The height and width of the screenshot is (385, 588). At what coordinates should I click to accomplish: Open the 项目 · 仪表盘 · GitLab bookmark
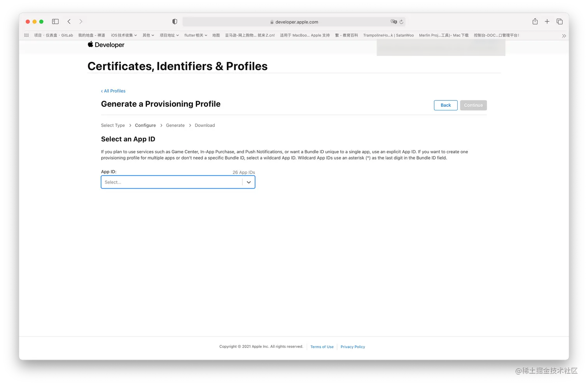[54, 35]
